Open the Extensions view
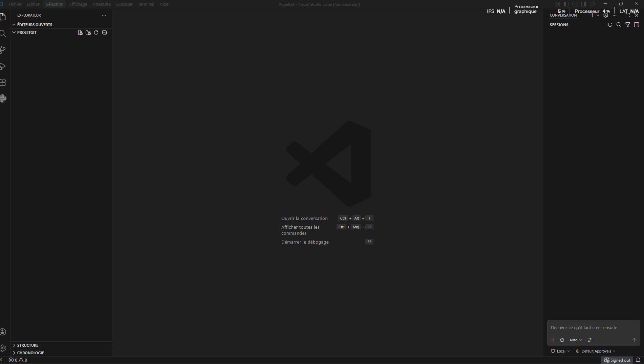 [x=3, y=83]
